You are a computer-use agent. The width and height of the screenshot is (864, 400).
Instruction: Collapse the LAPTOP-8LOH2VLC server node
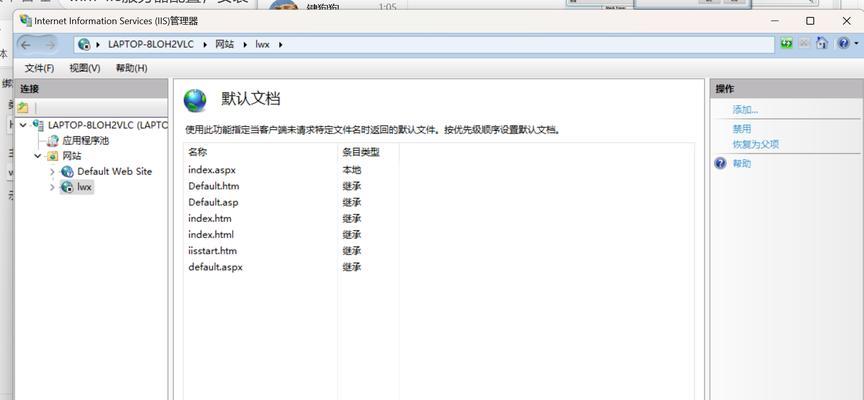23,125
